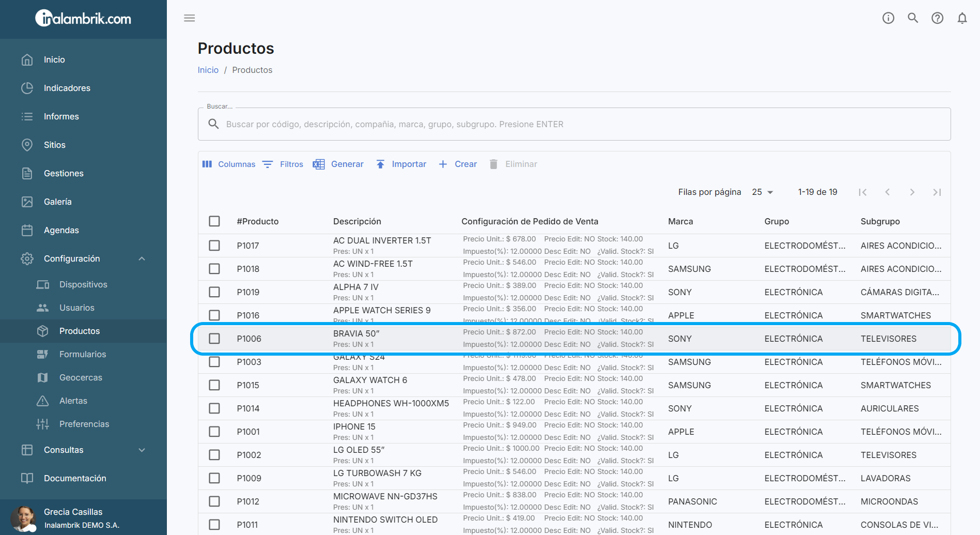
Task: Toggle the select-all checkbox in header
Action: [214, 221]
